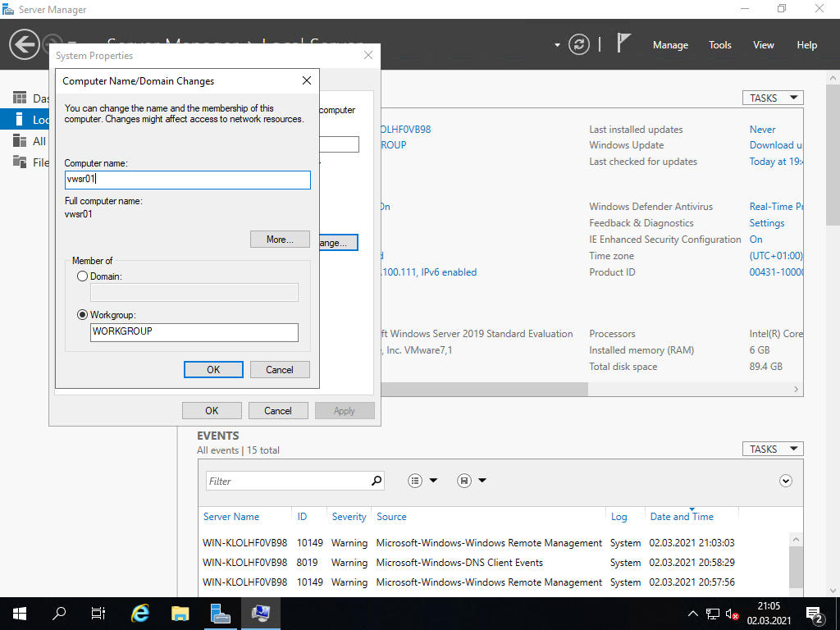
Task: Open File Explorer from the taskbar
Action: [x=180, y=613]
